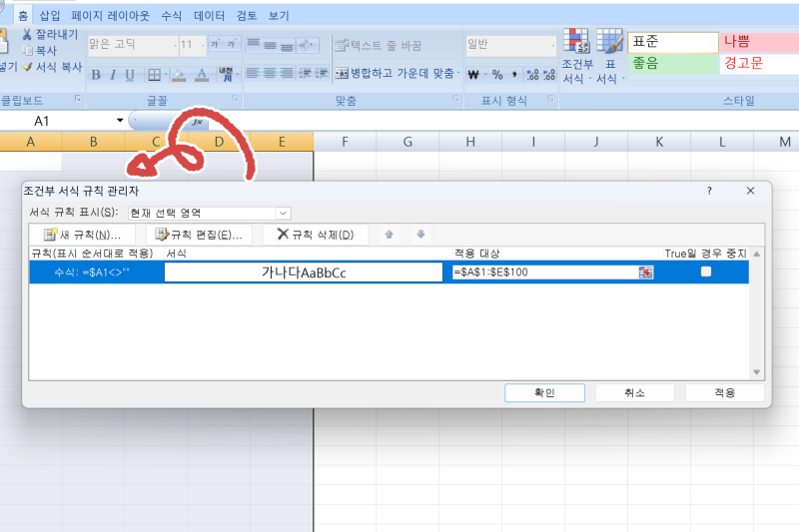Click the text orientation icon
Viewport: 799px width, 532px height.
click(307, 45)
